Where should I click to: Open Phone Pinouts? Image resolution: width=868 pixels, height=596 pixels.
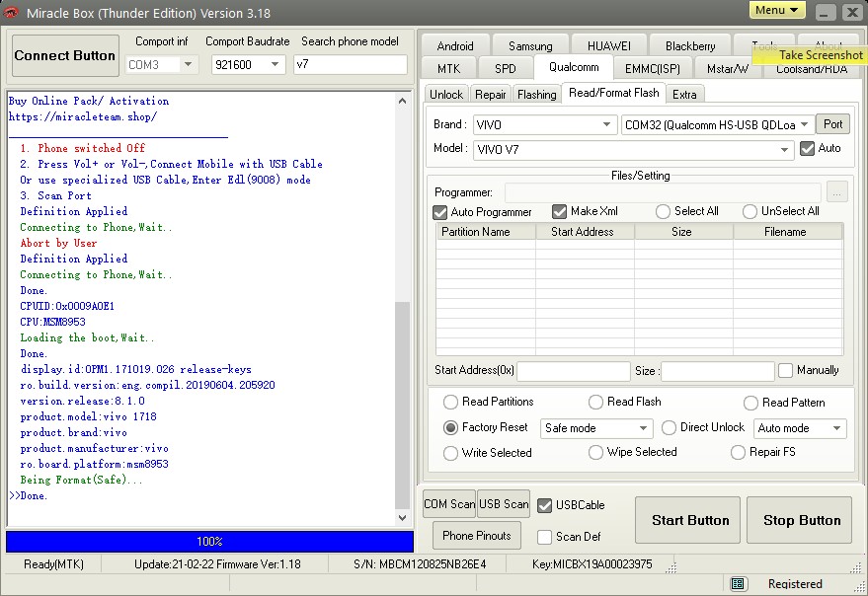tap(477, 536)
